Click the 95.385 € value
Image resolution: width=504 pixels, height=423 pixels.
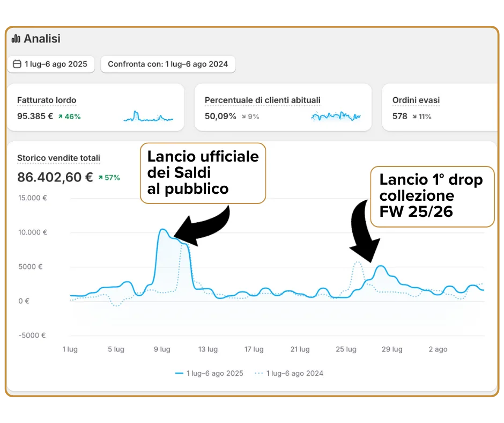point(35,116)
